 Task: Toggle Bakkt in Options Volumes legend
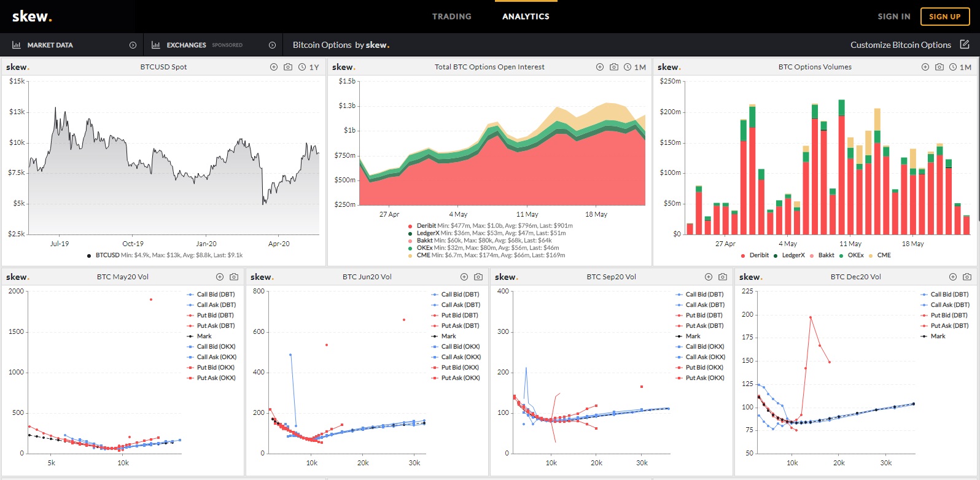pos(822,255)
